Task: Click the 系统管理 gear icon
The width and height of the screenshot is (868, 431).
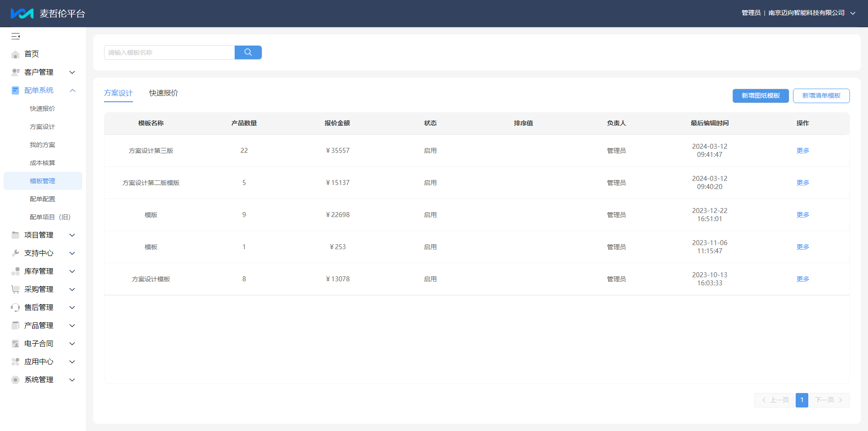Action: (x=15, y=380)
